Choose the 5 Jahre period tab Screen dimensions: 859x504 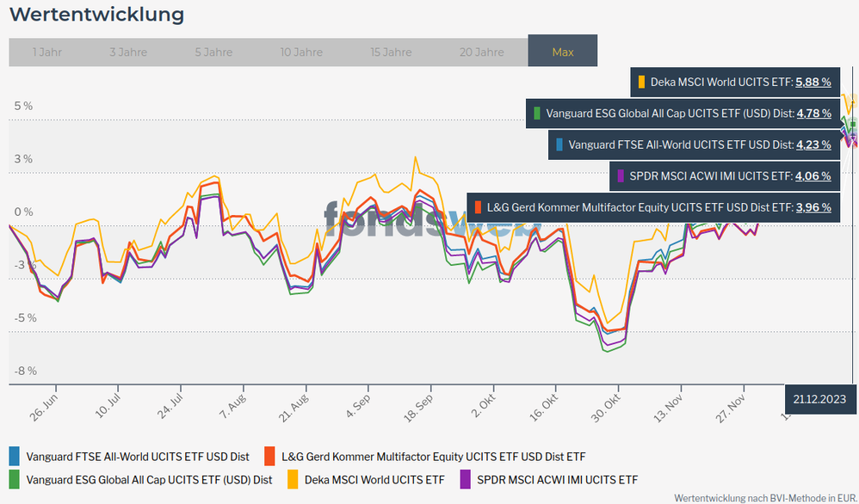click(x=213, y=52)
